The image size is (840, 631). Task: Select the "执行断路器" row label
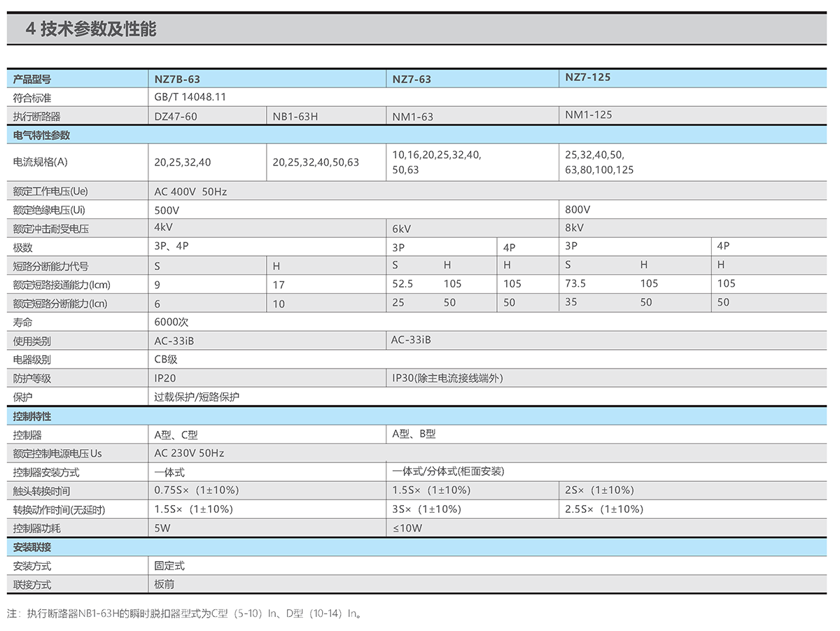(37, 116)
